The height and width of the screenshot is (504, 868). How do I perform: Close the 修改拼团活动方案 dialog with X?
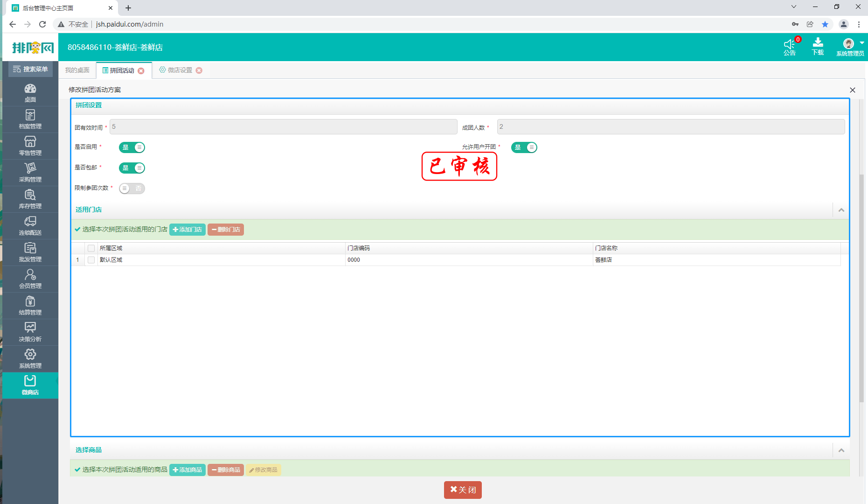coord(853,90)
